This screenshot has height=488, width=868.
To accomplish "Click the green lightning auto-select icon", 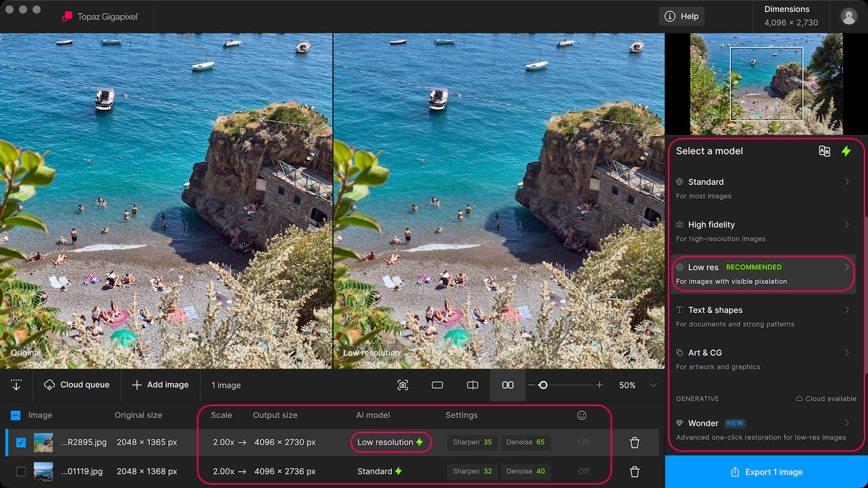I will tap(846, 151).
